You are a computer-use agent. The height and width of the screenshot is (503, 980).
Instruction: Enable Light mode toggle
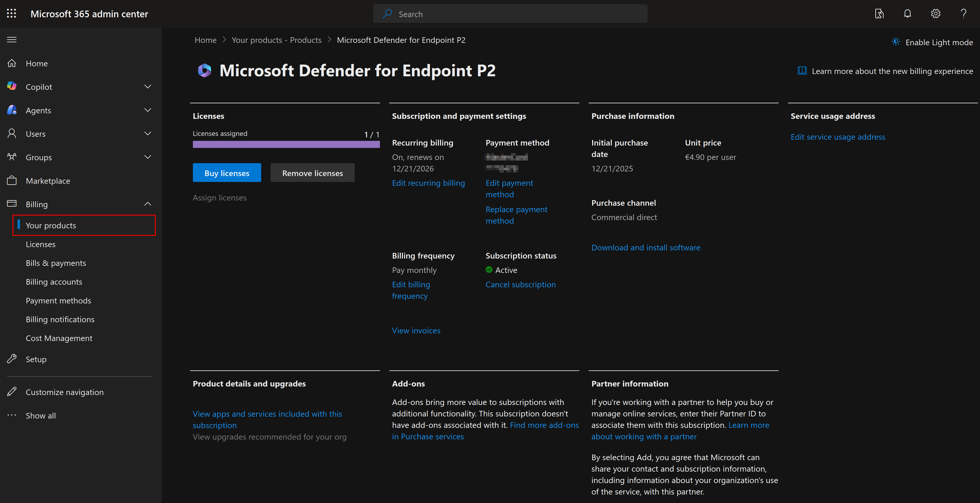coord(932,42)
